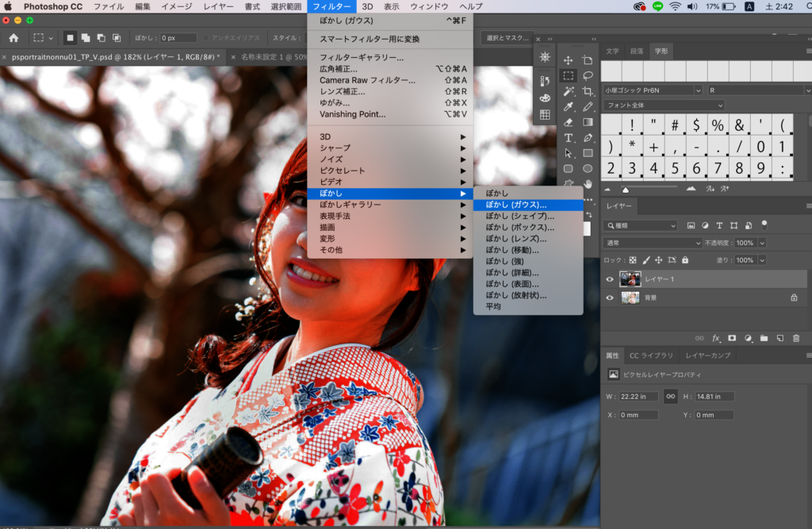Select the Eraser tool

569,122
